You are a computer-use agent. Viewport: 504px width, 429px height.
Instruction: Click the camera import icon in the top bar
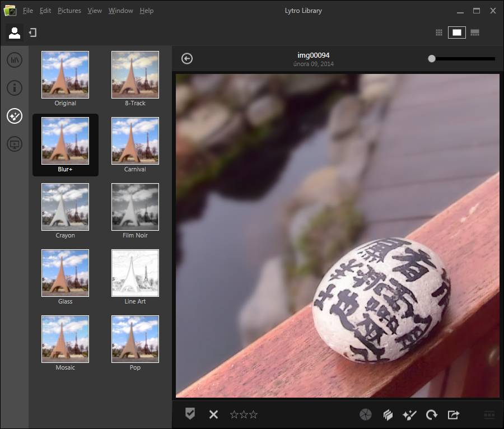click(x=32, y=33)
